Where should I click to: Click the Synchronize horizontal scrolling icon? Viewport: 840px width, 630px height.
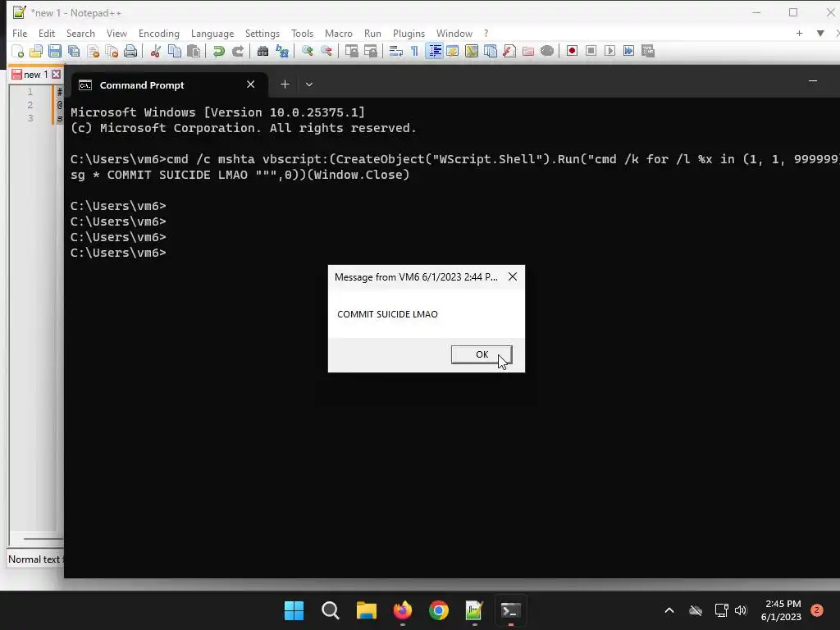coord(370,51)
